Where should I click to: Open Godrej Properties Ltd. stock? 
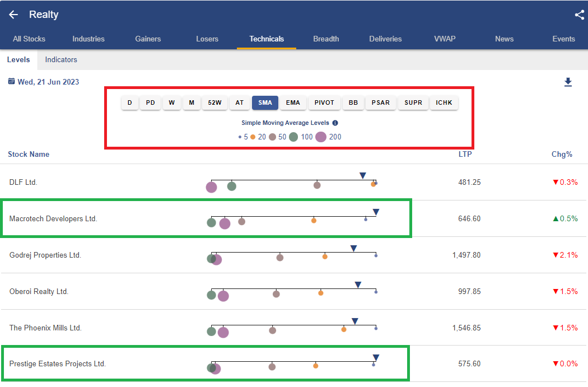tap(45, 255)
